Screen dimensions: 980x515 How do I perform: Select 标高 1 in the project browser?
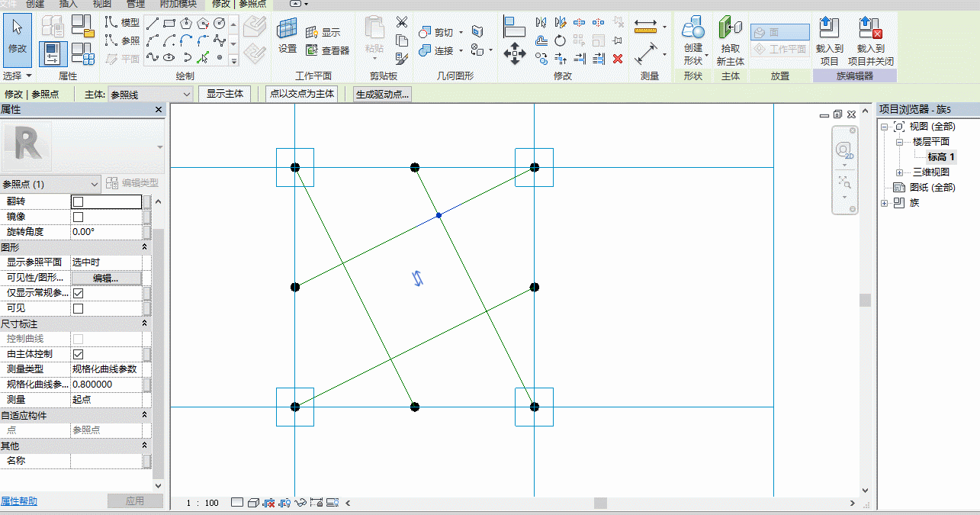pyautogui.click(x=941, y=157)
